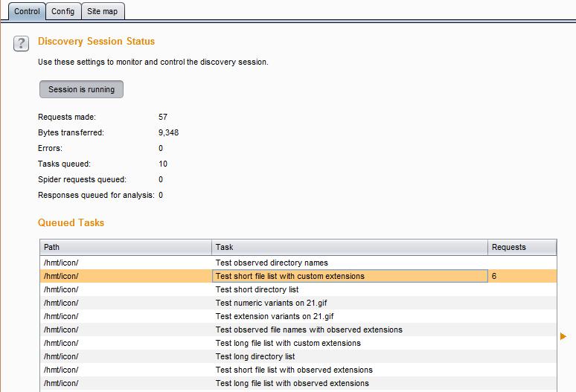This screenshot has width=576, height=392.
Task: Click the orange arrow at right edge
Action: pyautogui.click(x=563, y=337)
